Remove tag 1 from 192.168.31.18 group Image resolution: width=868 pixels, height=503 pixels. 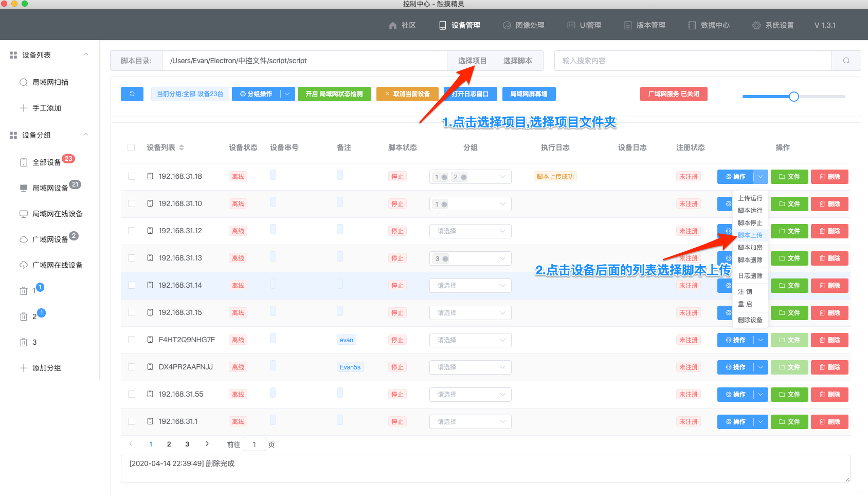point(444,177)
